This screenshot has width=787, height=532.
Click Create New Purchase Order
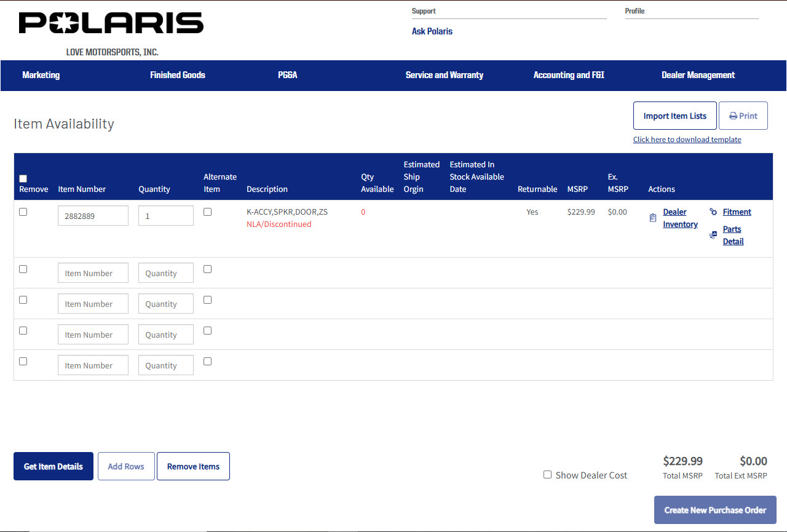(x=715, y=510)
